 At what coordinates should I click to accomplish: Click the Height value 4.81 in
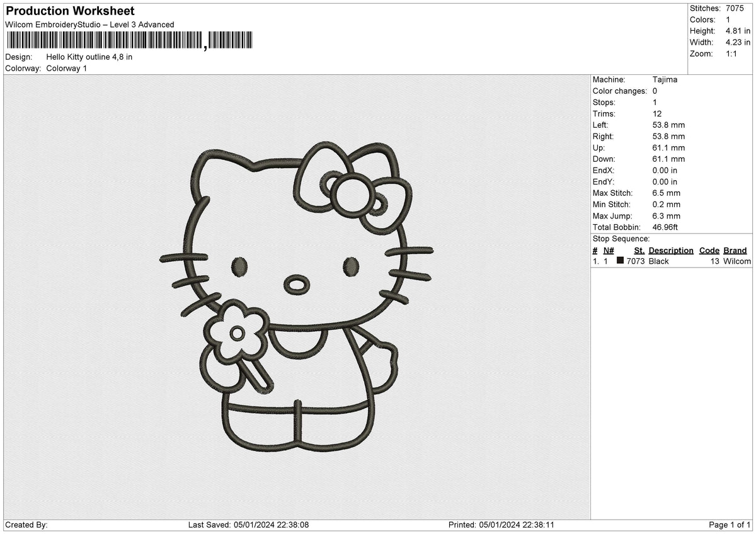(738, 31)
